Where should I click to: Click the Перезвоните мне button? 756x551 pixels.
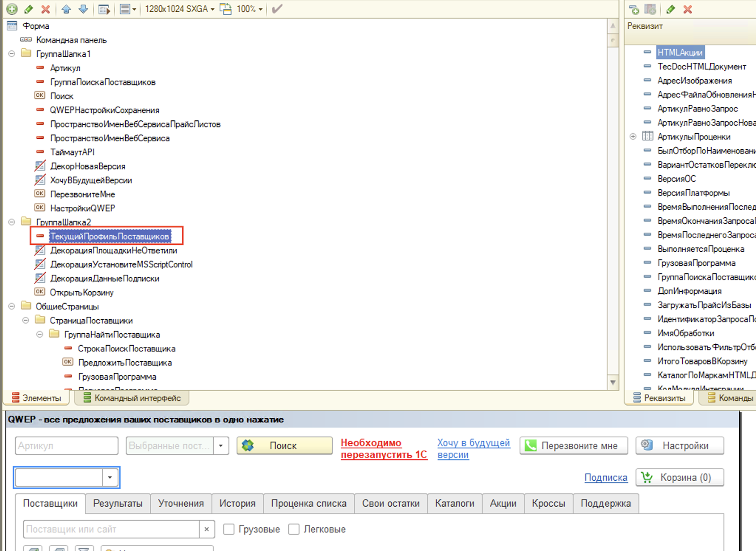click(x=574, y=446)
